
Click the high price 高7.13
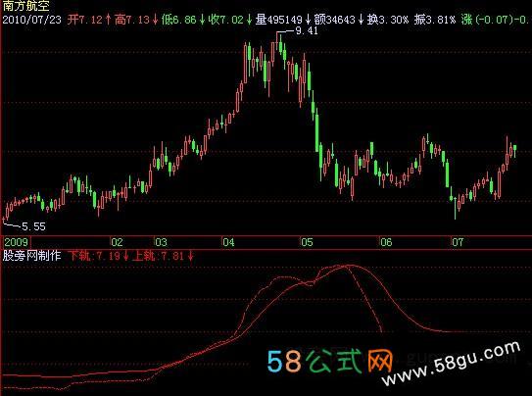coord(132,20)
